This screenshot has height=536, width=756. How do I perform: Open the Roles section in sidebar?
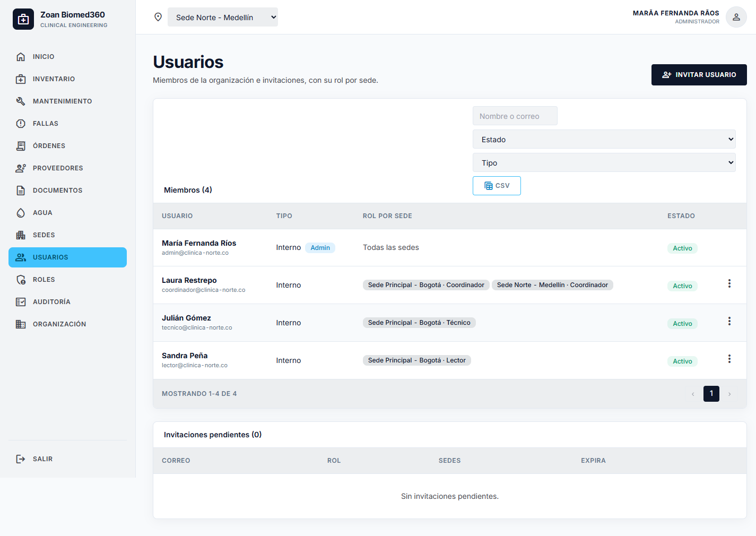pos(67,280)
